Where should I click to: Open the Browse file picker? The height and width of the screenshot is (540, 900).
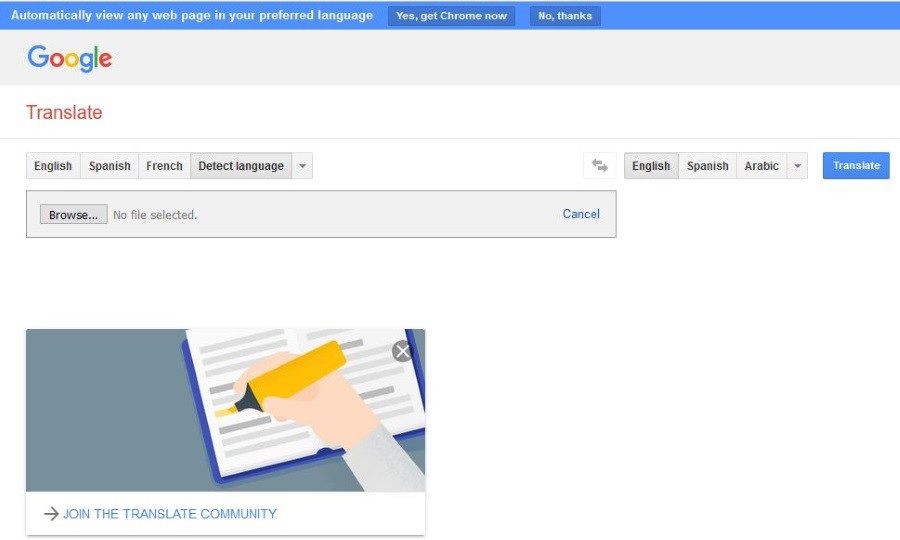[x=73, y=215]
